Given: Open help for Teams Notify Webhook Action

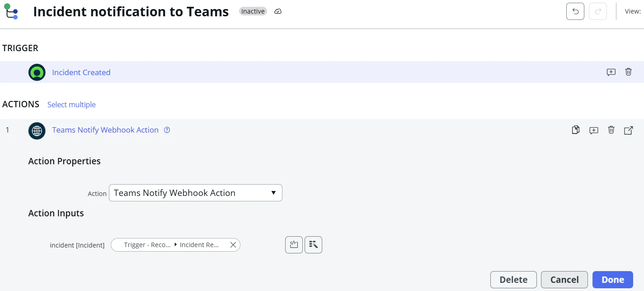Looking at the screenshot, I should click(167, 130).
